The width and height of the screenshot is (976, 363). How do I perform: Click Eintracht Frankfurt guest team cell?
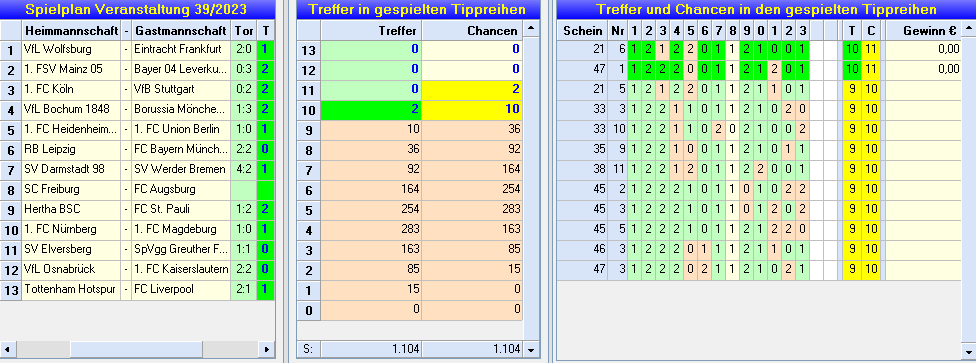[x=181, y=49]
